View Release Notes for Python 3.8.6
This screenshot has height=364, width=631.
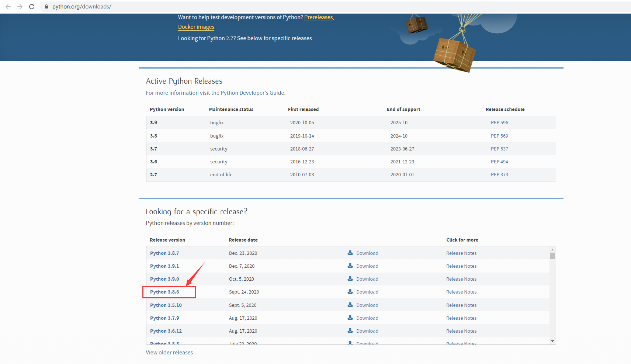[x=461, y=292]
